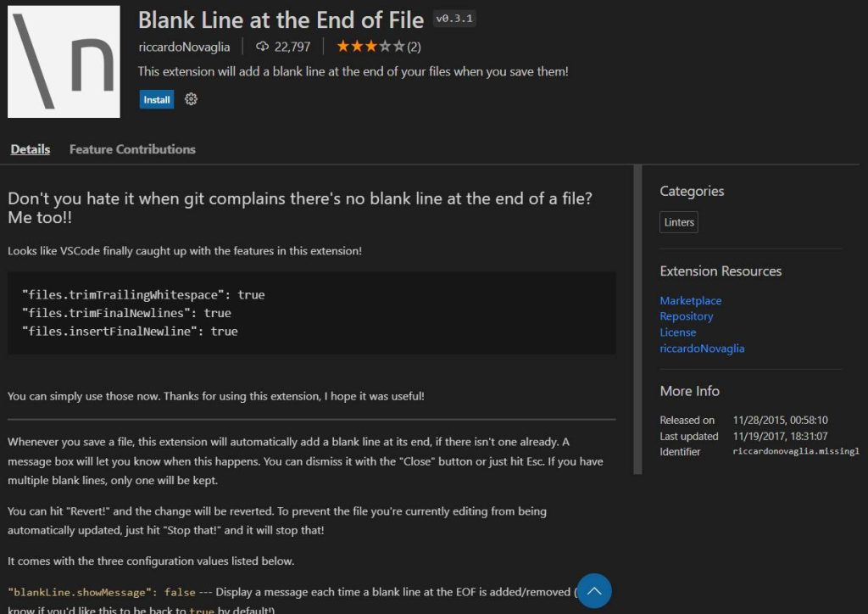Click publisher name riccardoNovaglia in header
The width and height of the screenshot is (868, 614).
click(184, 47)
